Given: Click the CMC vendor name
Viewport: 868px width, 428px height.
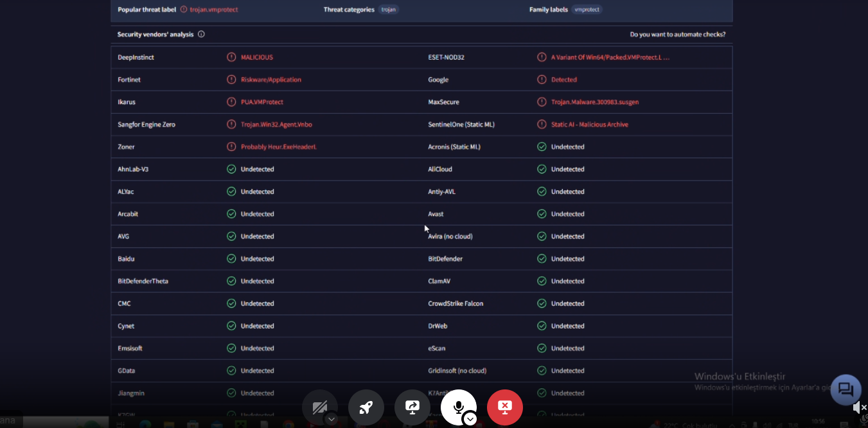Looking at the screenshot, I should pos(124,303).
